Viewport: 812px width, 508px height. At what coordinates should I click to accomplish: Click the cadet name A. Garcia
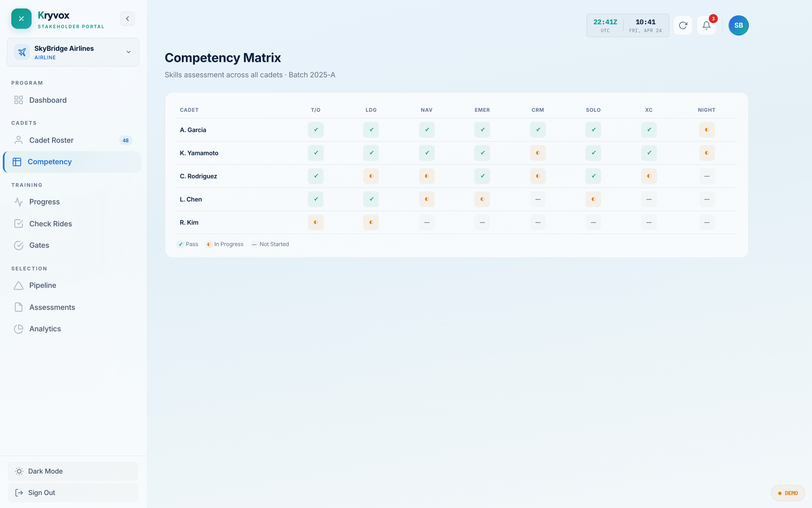[193, 130]
